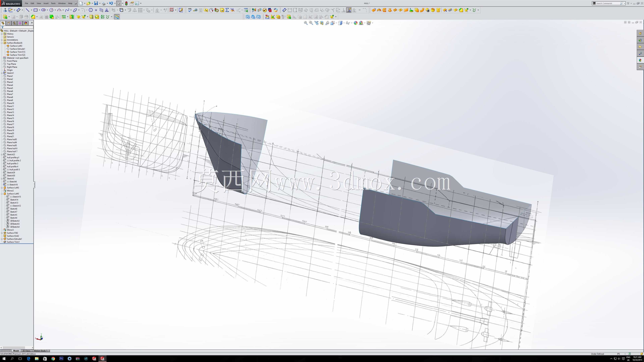Select the Ellipse sketch tool
The image size is (644, 362).
(75, 10)
